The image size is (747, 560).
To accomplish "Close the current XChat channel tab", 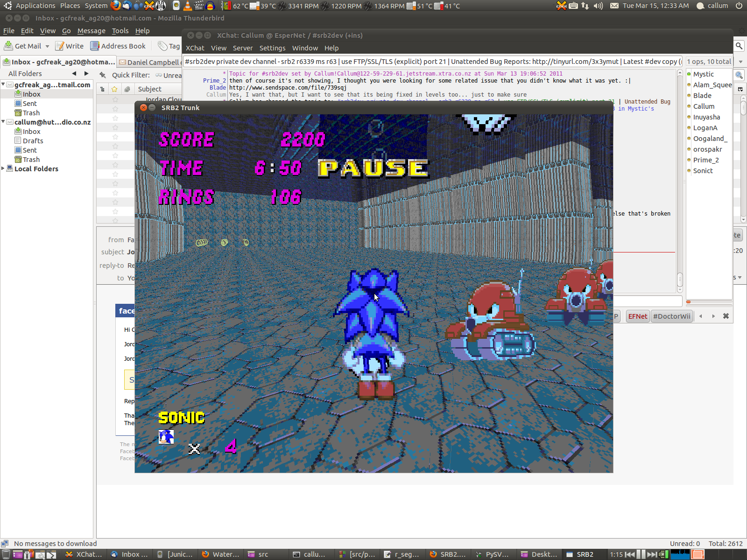I will [x=726, y=316].
